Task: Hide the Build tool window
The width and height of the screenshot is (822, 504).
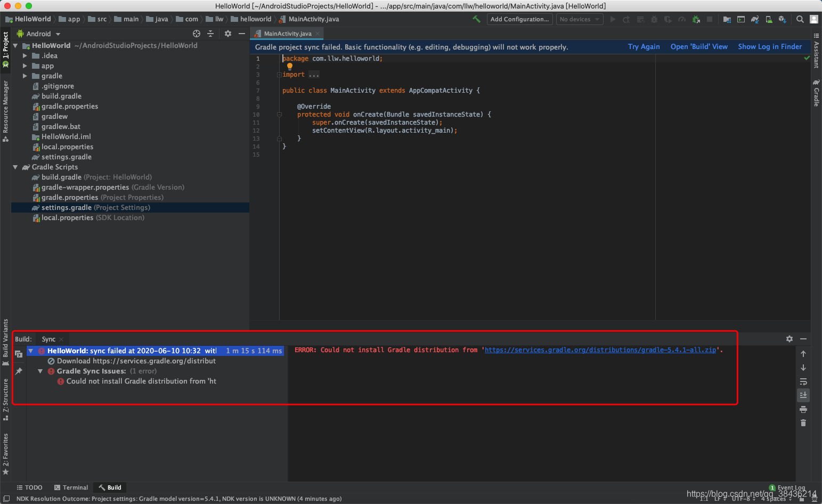Action: 803,339
